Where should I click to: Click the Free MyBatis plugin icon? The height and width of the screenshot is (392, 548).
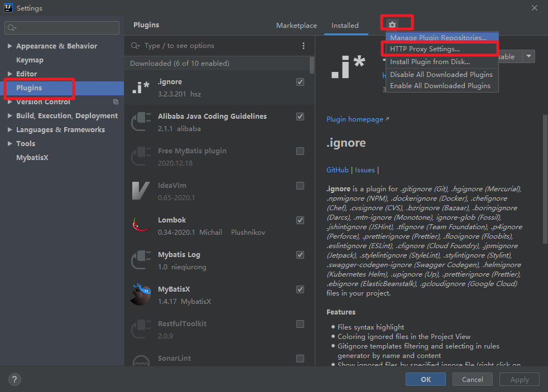point(141,156)
